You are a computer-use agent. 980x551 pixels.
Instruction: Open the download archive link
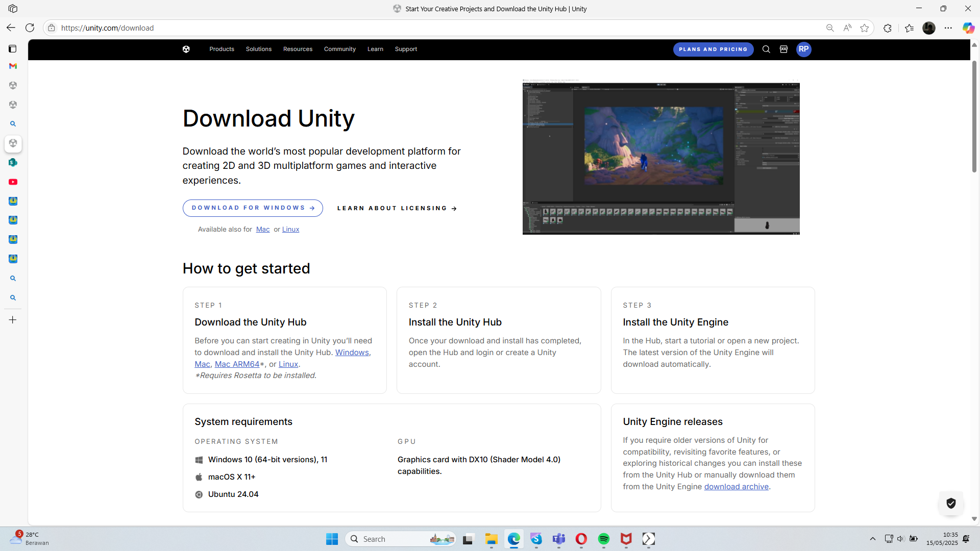(x=736, y=487)
